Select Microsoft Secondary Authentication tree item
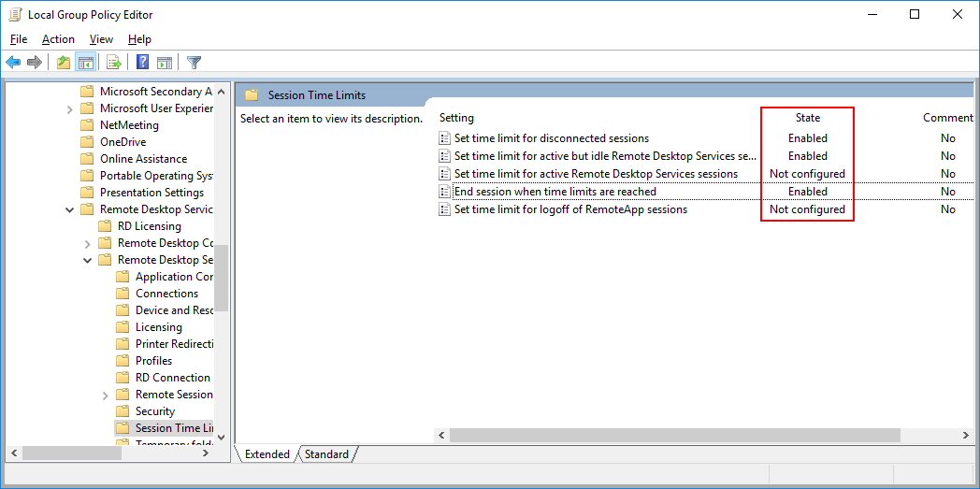Image resolution: width=980 pixels, height=489 pixels. coord(156,92)
